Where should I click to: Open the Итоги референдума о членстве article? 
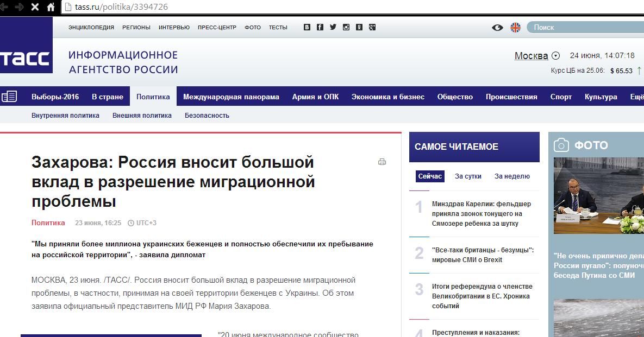click(482, 296)
